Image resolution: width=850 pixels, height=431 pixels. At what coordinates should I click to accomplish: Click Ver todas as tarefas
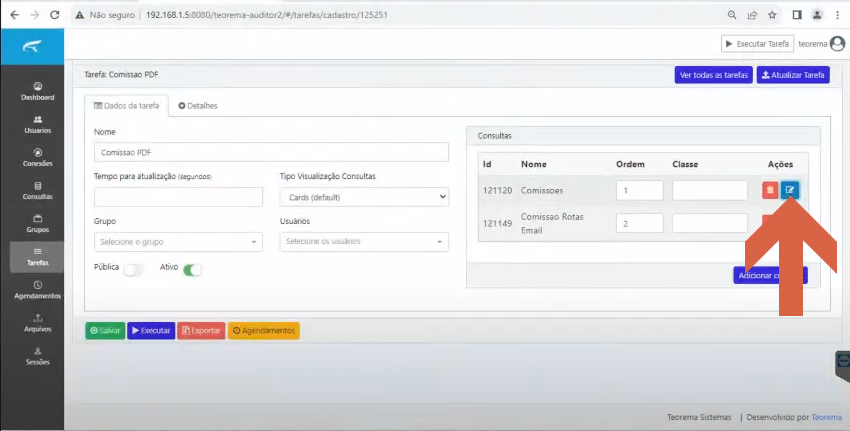(x=713, y=75)
